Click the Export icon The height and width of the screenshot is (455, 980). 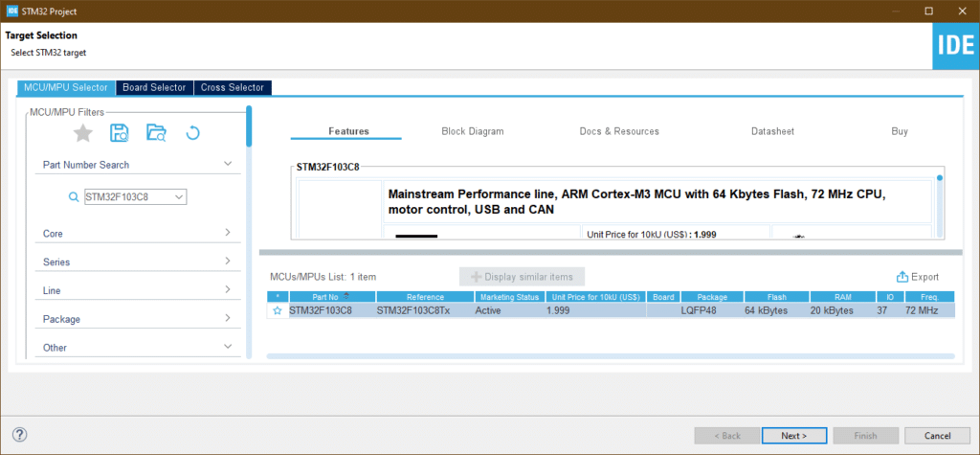[902, 277]
